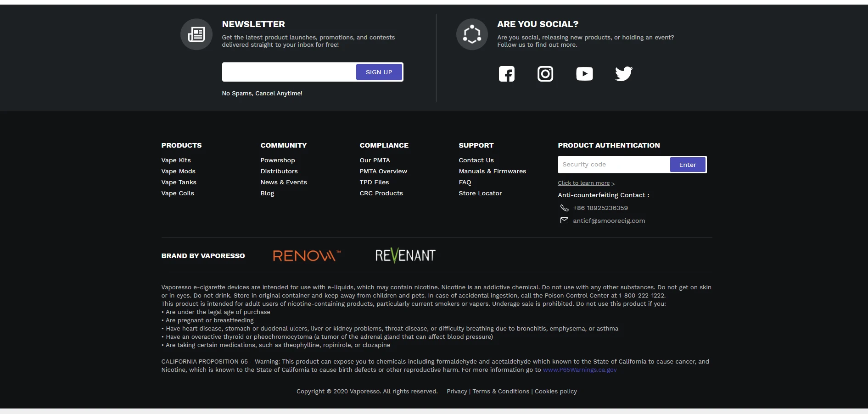The height and width of the screenshot is (414, 868).
Task: Click the 'No Spams, Cancel Anytime!' text
Action: pyautogui.click(x=262, y=93)
